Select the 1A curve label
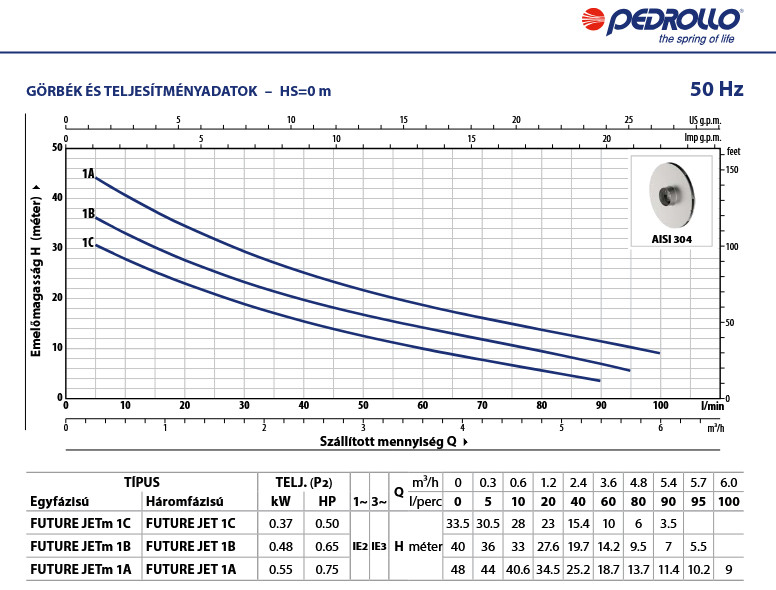 pyautogui.click(x=88, y=174)
